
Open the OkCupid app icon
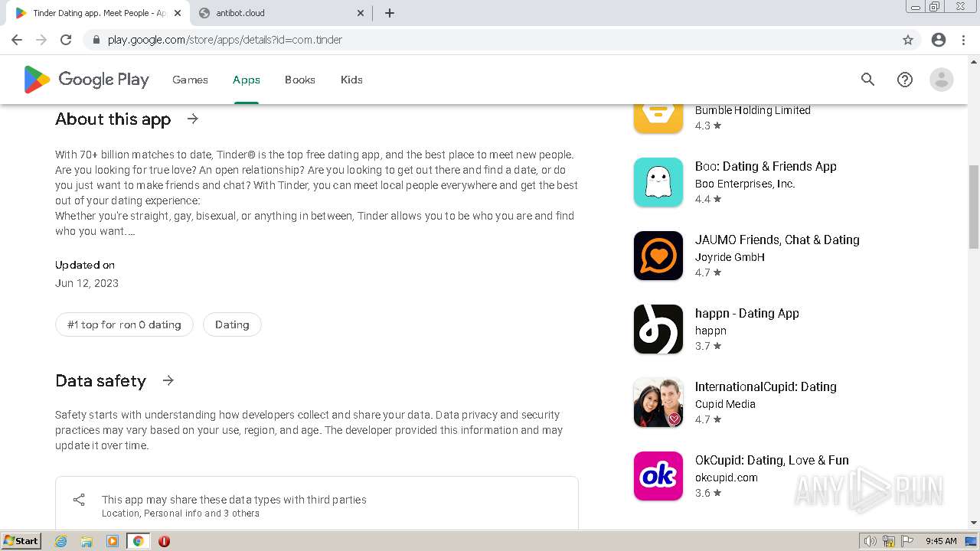click(658, 476)
